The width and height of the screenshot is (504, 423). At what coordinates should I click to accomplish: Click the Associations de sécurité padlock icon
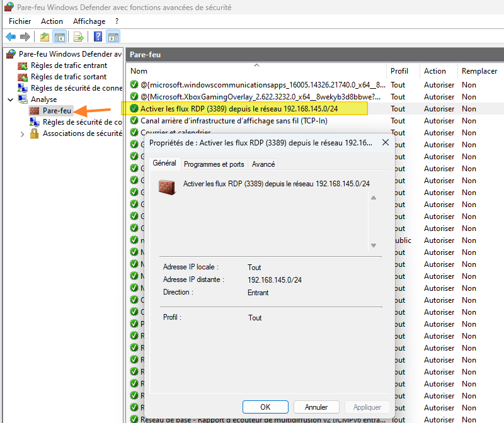35,133
